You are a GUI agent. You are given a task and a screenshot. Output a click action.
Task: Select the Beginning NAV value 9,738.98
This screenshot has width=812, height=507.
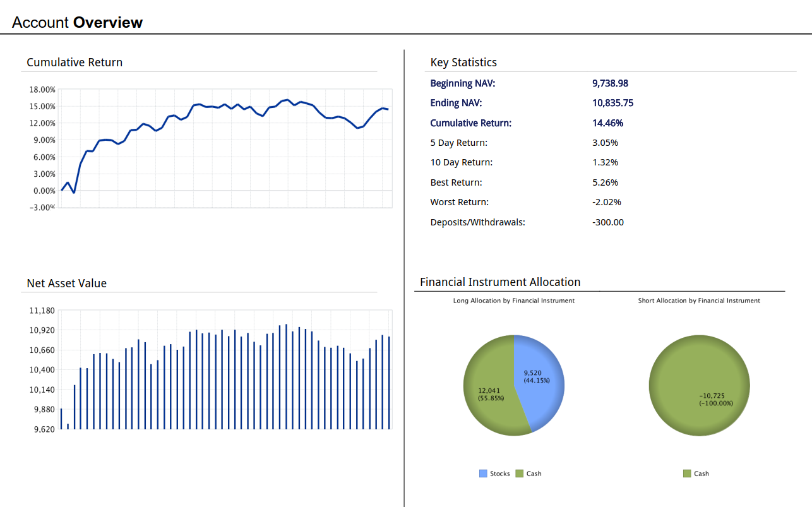(610, 83)
